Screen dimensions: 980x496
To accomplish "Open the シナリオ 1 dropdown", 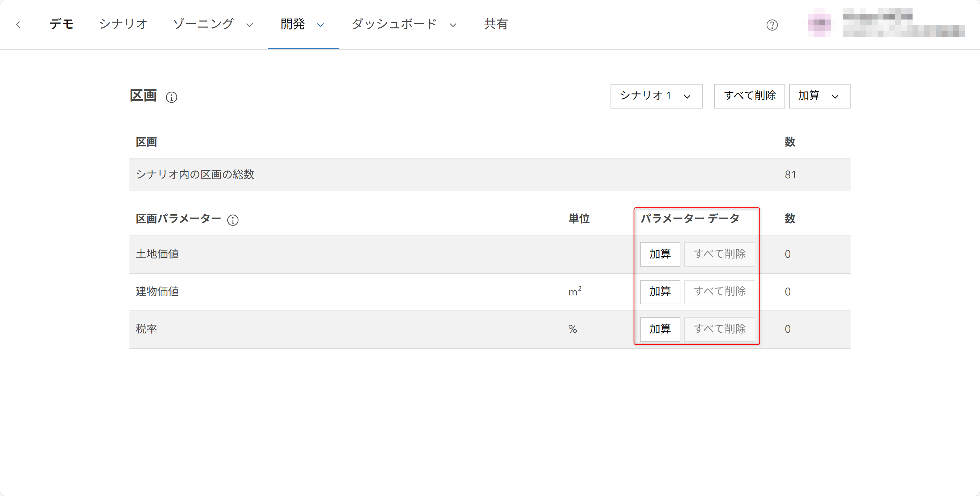I will [656, 96].
